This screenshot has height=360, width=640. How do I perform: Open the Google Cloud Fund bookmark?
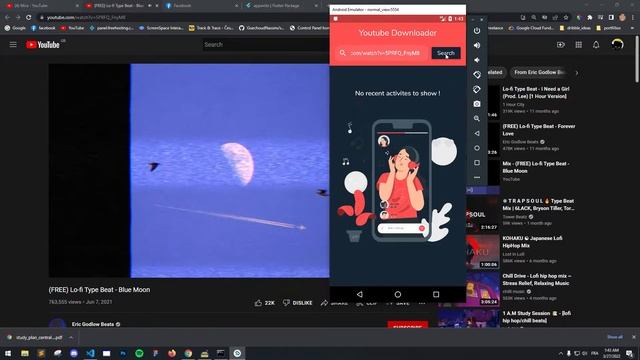pyautogui.click(x=531, y=28)
